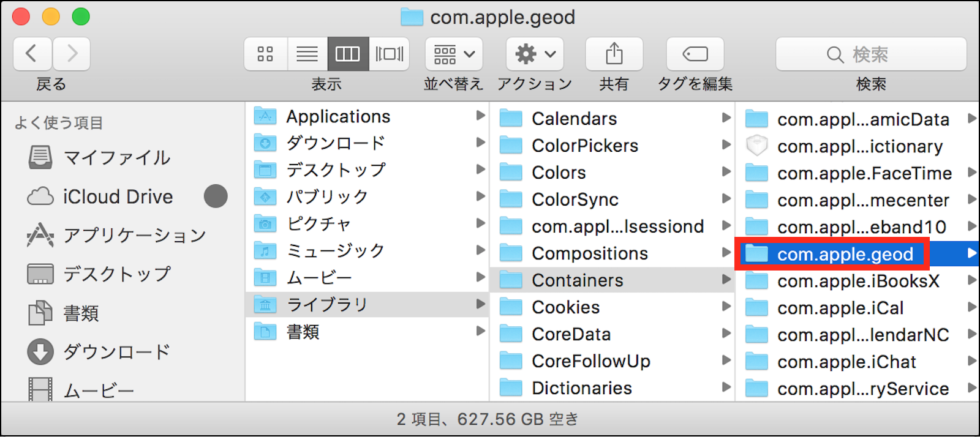Viewport: 980px width, 437px height.
Task: Open the arrange (並べ替え) dropdown
Action: point(454,54)
